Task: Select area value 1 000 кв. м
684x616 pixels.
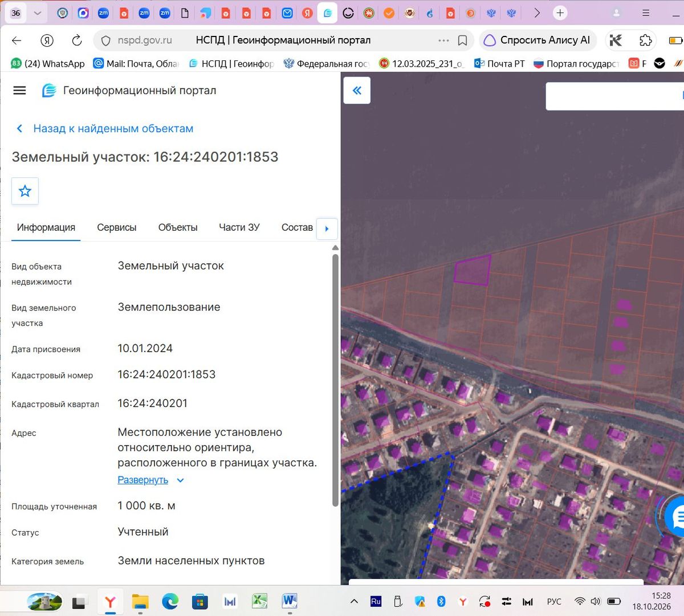Action: pyautogui.click(x=146, y=505)
